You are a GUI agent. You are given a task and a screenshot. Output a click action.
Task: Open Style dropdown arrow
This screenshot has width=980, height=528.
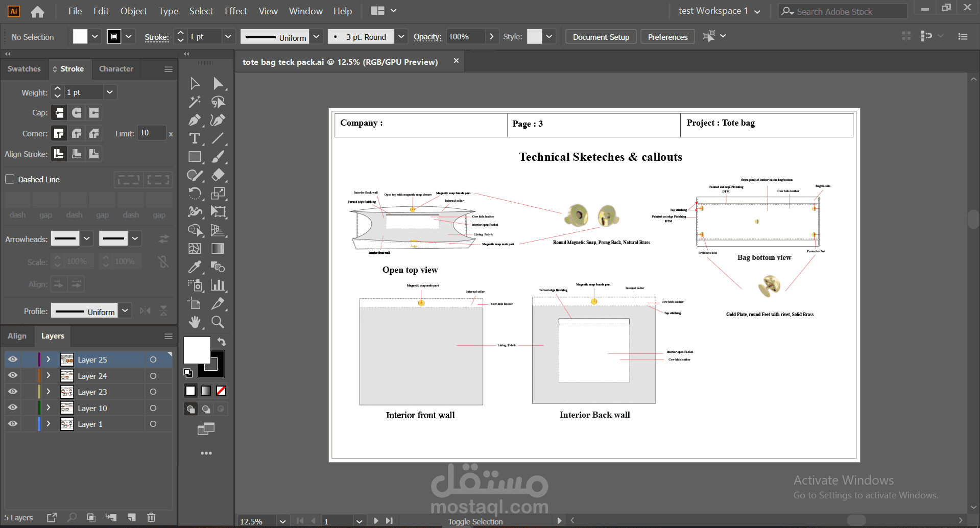[549, 37]
